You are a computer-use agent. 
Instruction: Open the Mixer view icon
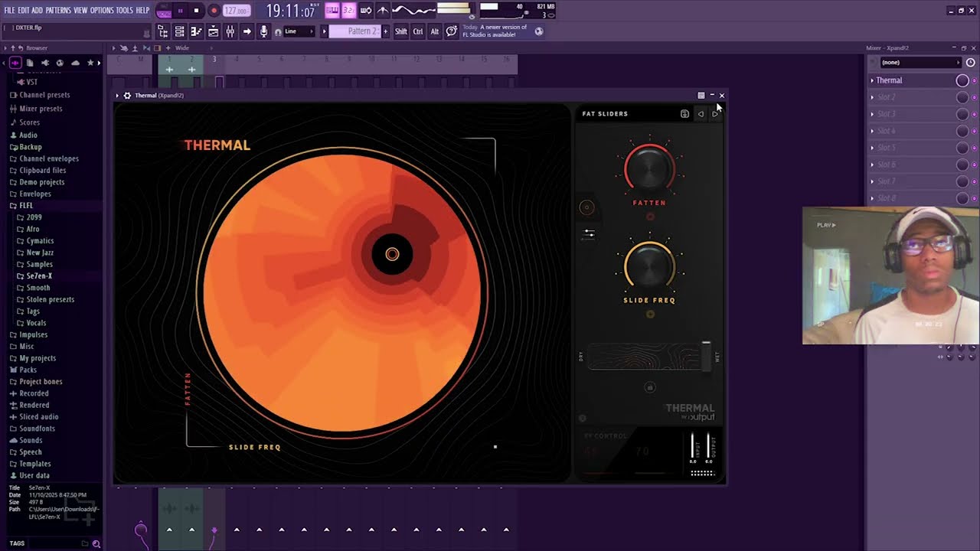[230, 31]
